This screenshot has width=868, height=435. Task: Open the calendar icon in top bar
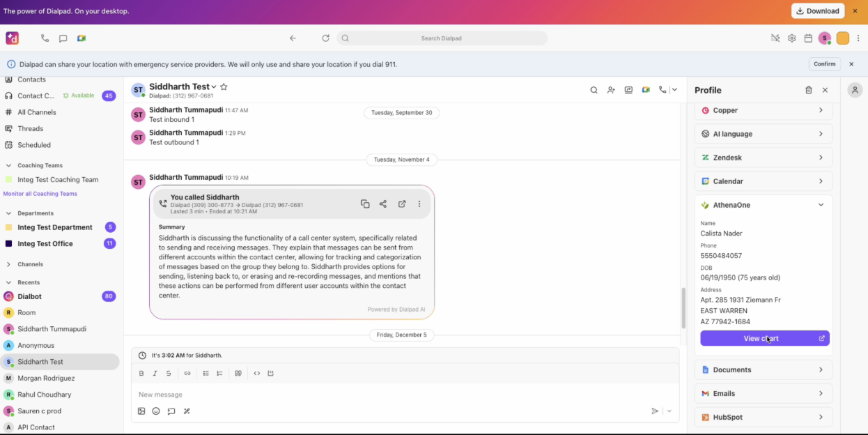click(808, 38)
